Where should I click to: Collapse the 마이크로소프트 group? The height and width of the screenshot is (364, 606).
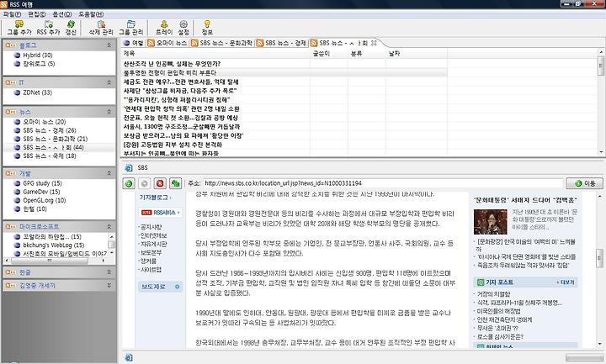point(109,227)
